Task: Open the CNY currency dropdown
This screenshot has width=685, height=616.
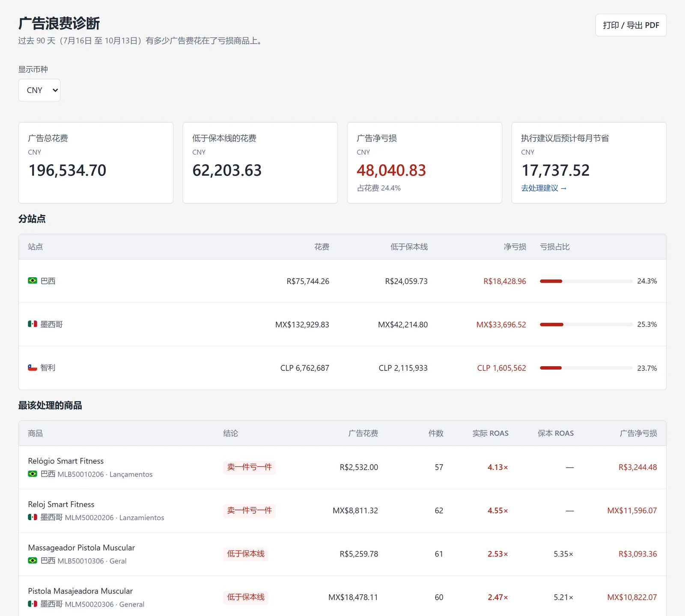Action: pyautogui.click(x=39, y=90)
